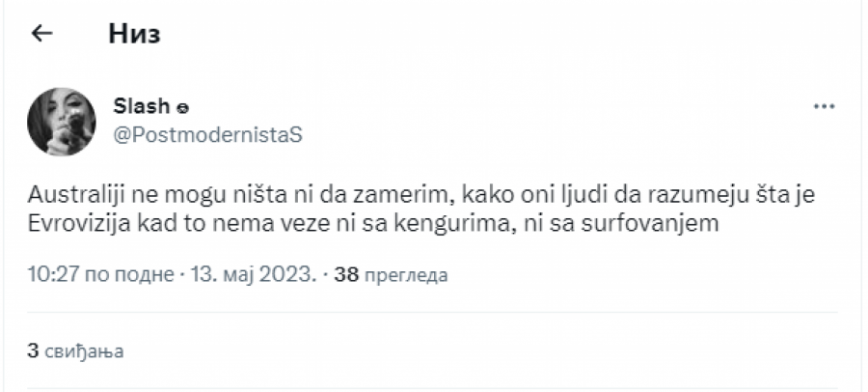
Task: Go back using the left arrow icon
Action: [x=41, y=35]
